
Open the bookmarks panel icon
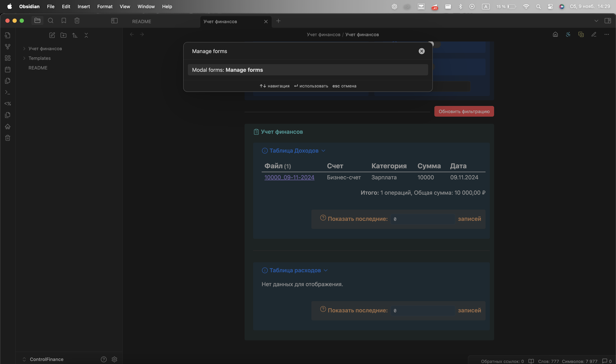[64, 21]
